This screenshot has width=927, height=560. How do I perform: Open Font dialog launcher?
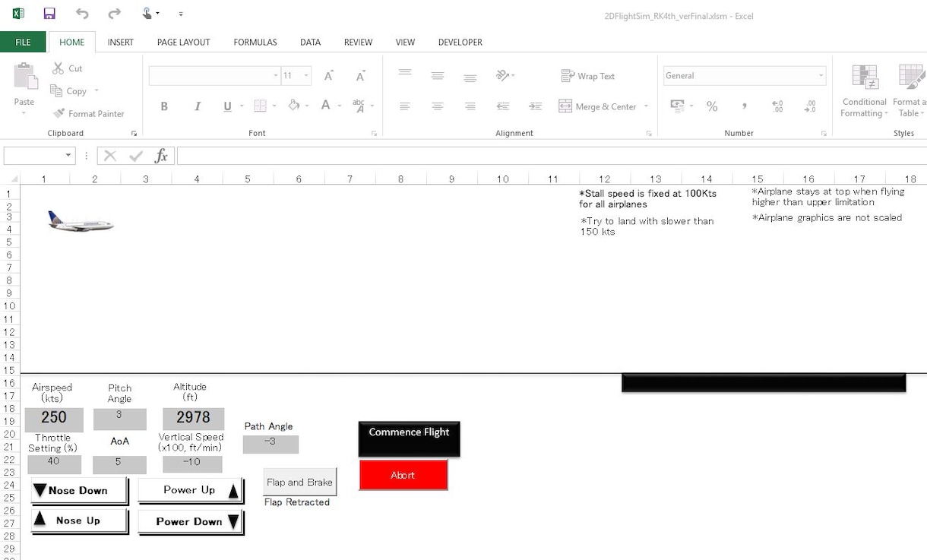pyautogui.click(x=375, y=133)
